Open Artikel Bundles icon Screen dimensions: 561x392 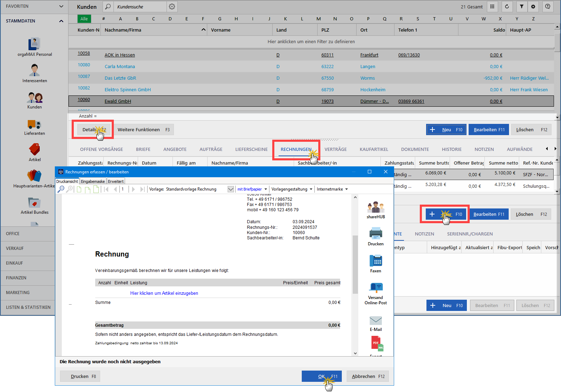point(34,205)
